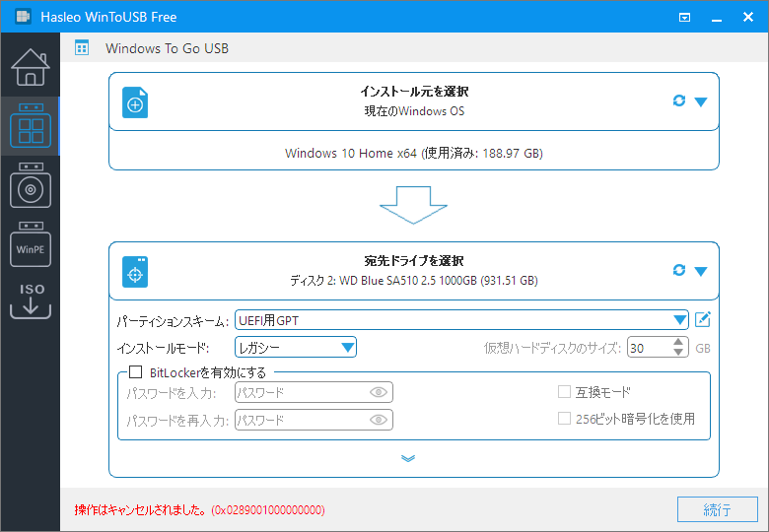Click the Hasleo WinToUSB app logo
This screenshot has width=769, height=532.
click(x=23, y=16)
